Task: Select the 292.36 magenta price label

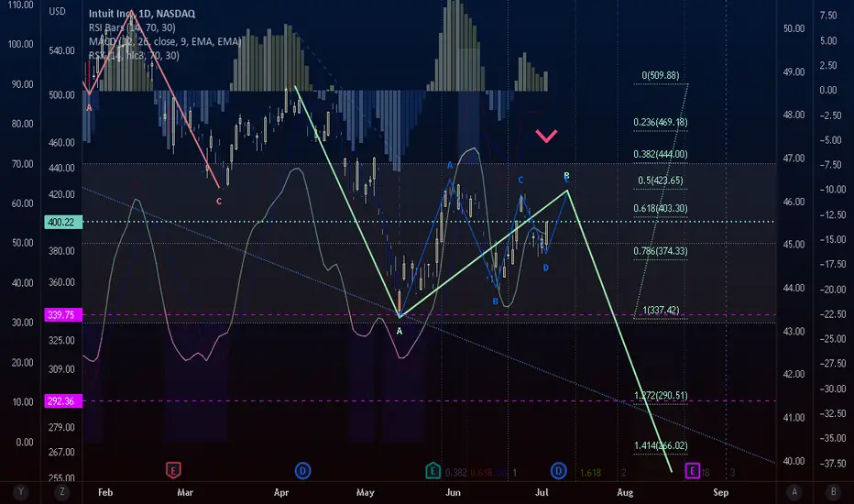Action: point(63,401)
